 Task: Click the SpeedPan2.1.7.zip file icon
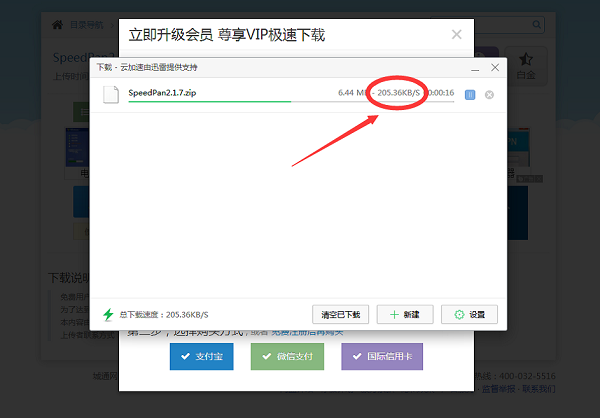(x=111, y=95)
